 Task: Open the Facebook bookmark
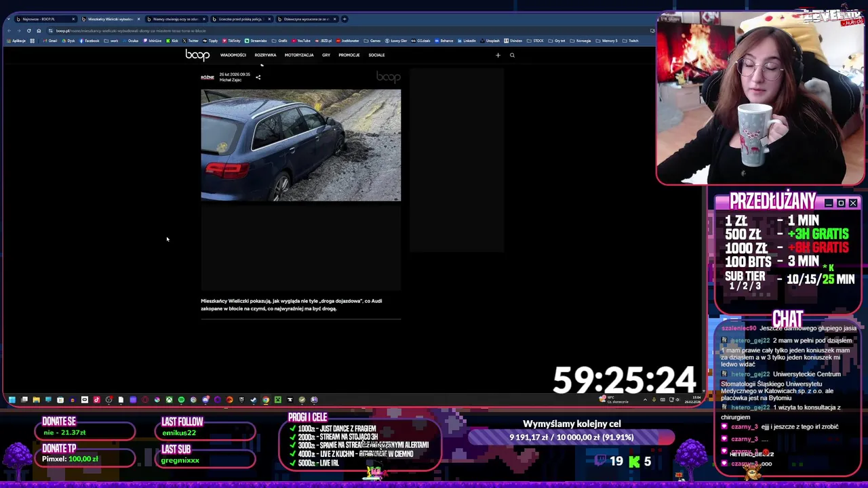pos(89,41)
